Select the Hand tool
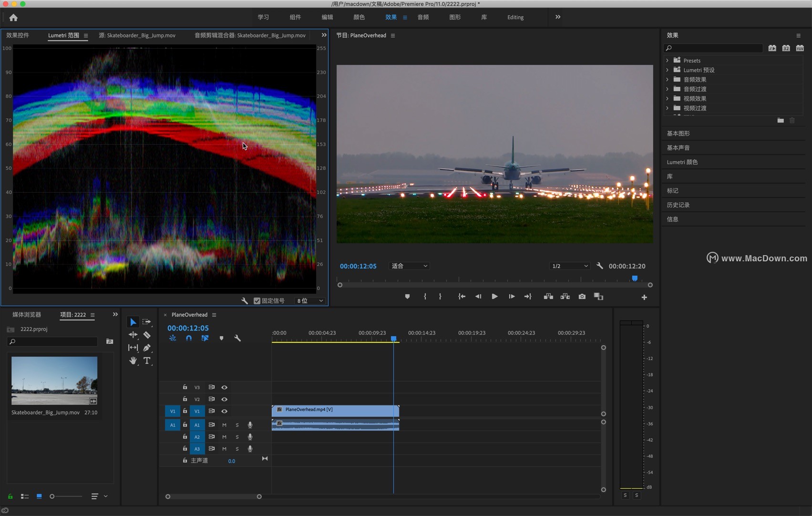Viewport: 812px width, 516px height. pyautogui.click(x=133, y=361)
